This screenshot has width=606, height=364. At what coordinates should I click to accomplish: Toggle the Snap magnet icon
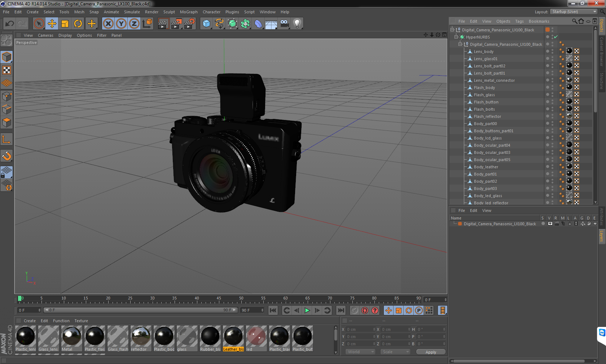(x=6, y=156)
